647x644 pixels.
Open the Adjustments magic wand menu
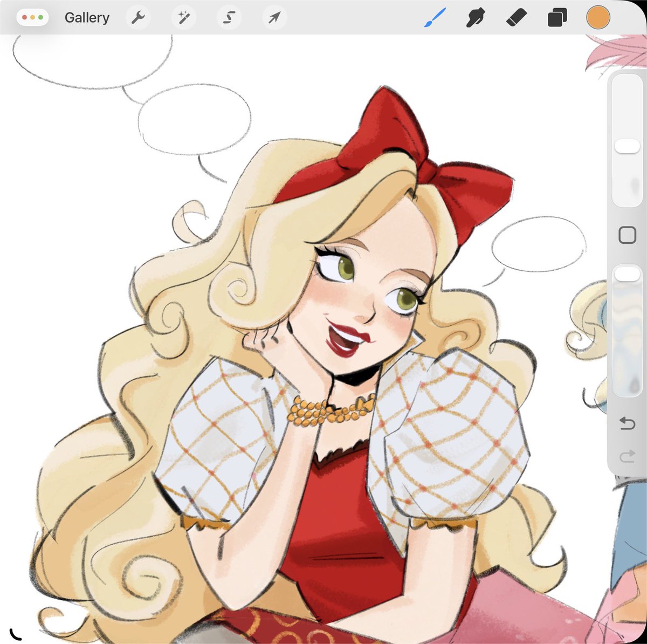coord(184,18)
